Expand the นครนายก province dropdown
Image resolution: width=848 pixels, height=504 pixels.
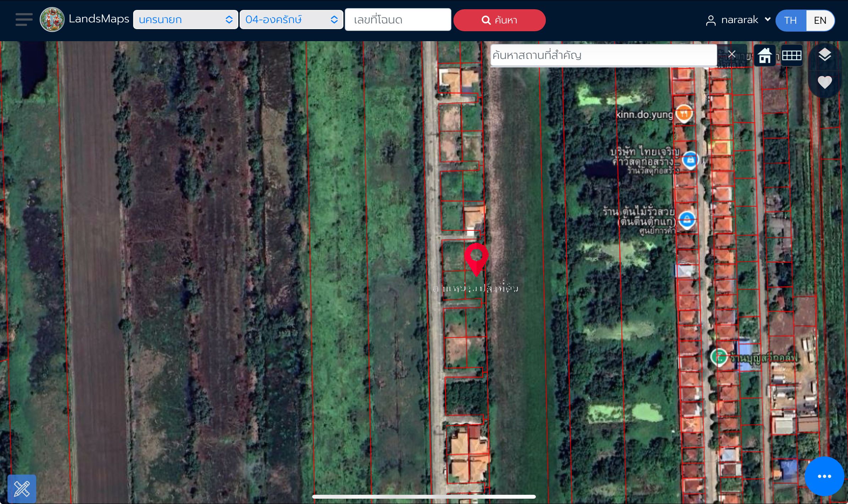point(185,20)
